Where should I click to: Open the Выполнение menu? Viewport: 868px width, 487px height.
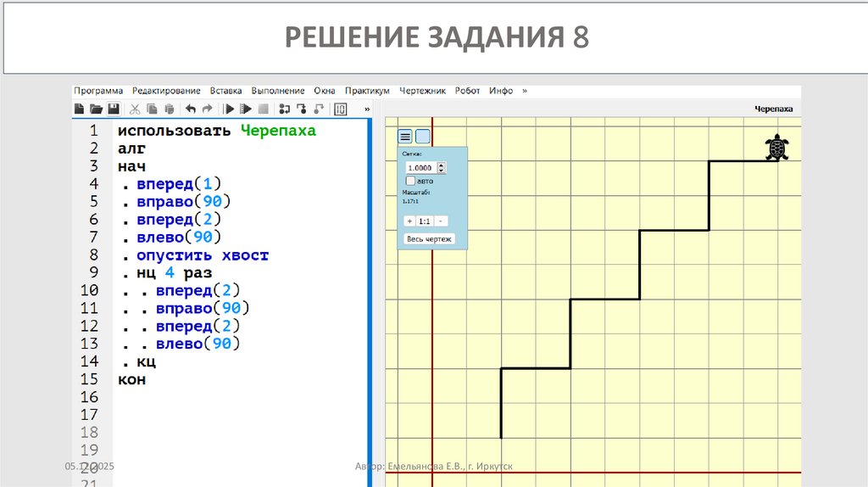278,90
